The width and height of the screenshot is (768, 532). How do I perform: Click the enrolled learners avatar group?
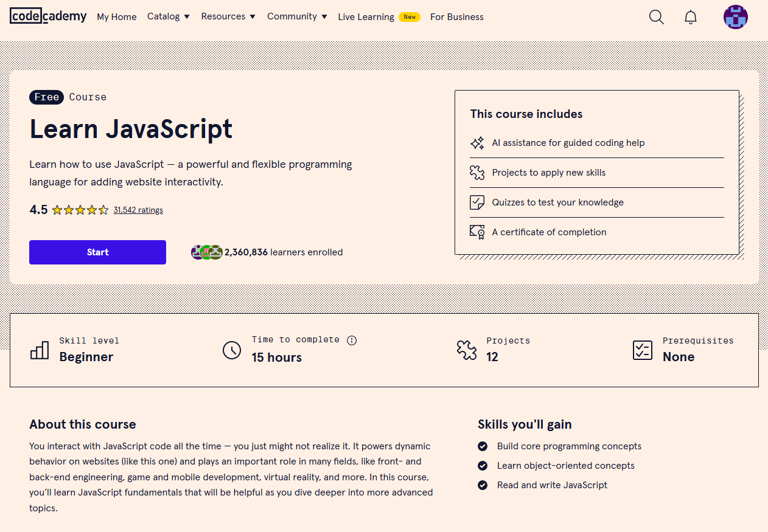coord(207,252)
